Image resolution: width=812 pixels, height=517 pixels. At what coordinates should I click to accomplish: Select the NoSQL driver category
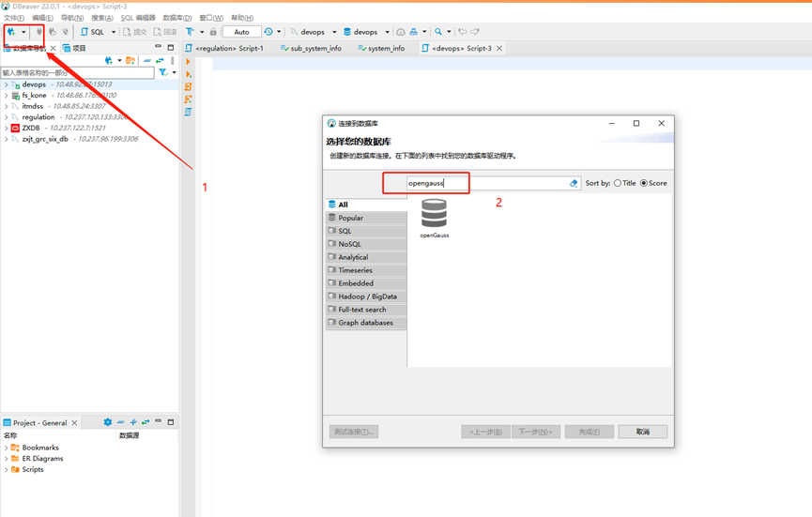point(366,244)
